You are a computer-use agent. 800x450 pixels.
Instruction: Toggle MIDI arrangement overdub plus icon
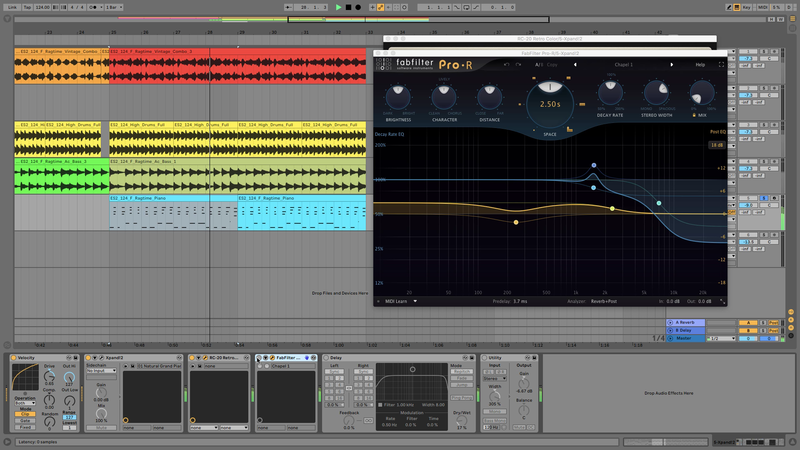point(372,7)
